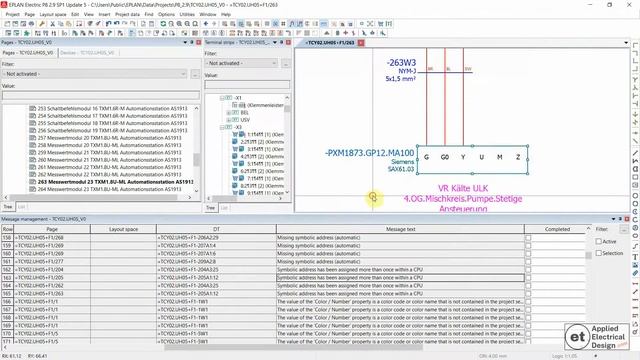Screen dimensions: 640x360
Task: Select page 263 Messwertmodul 23 in tree
Action: point(116,182)
